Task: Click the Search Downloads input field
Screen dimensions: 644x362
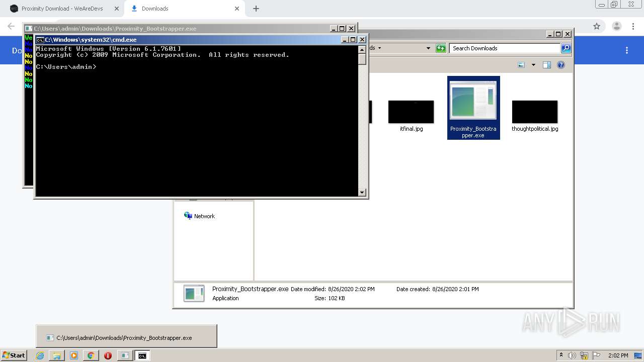Action: point(505,48)
